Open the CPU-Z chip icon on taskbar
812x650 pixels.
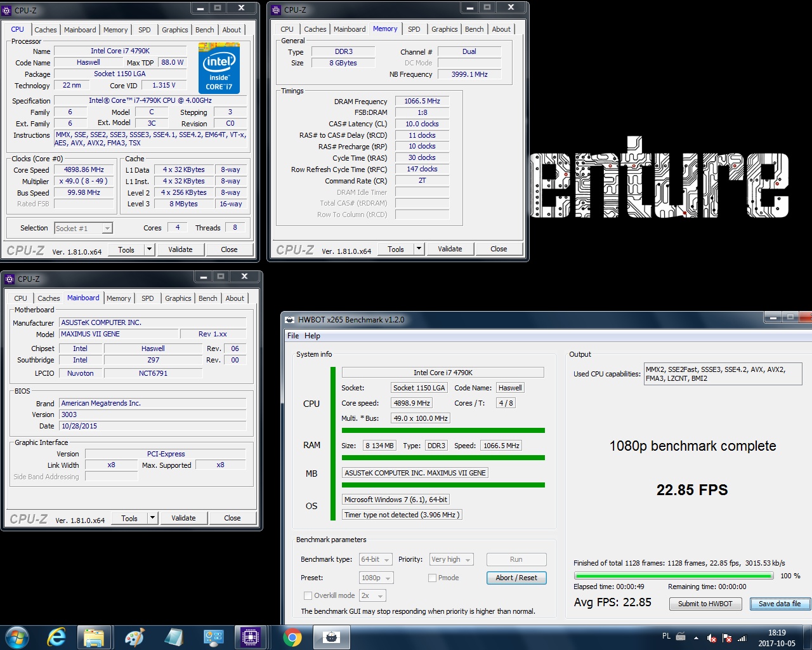pos(251,637)
